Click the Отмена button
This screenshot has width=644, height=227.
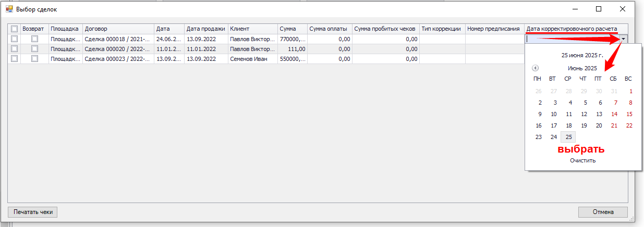tap(602, 212)
